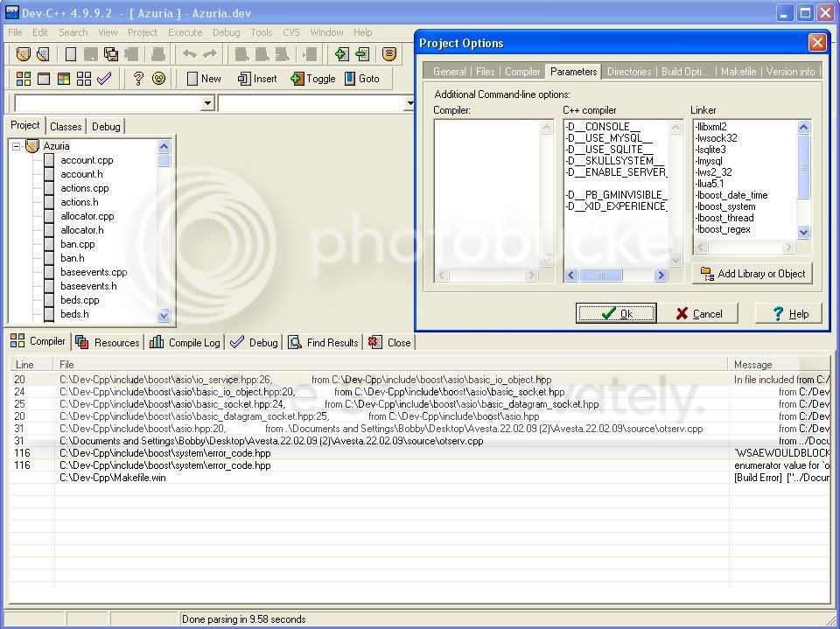The height and width of the screenshot is (629, 840).
Task: Click the project tree scrollbar thumb
Action: point(164,160)
